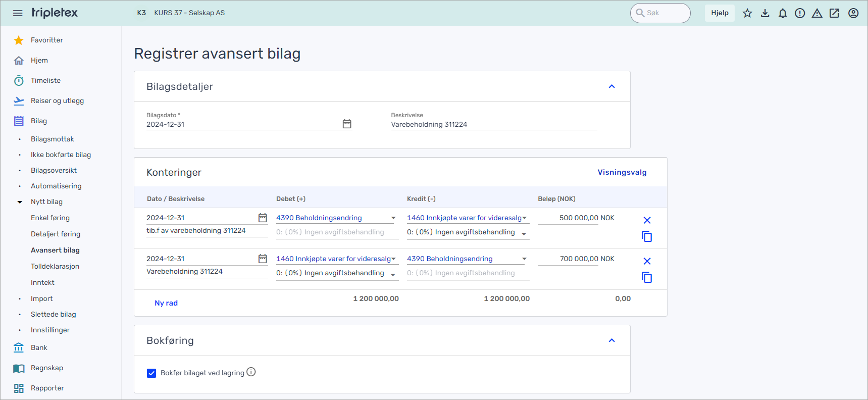Open Bilagsmottak
868x400 pixels.
pos(53,139)
